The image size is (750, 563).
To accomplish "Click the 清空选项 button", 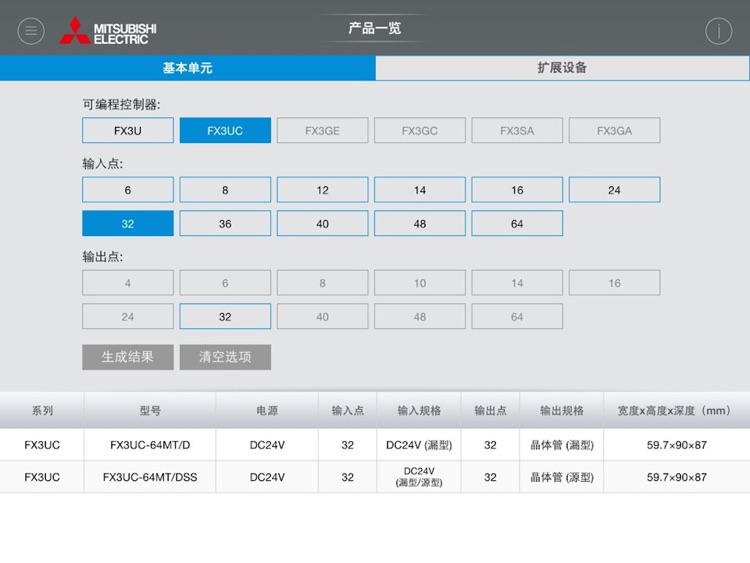I will (x=225, y=357).
